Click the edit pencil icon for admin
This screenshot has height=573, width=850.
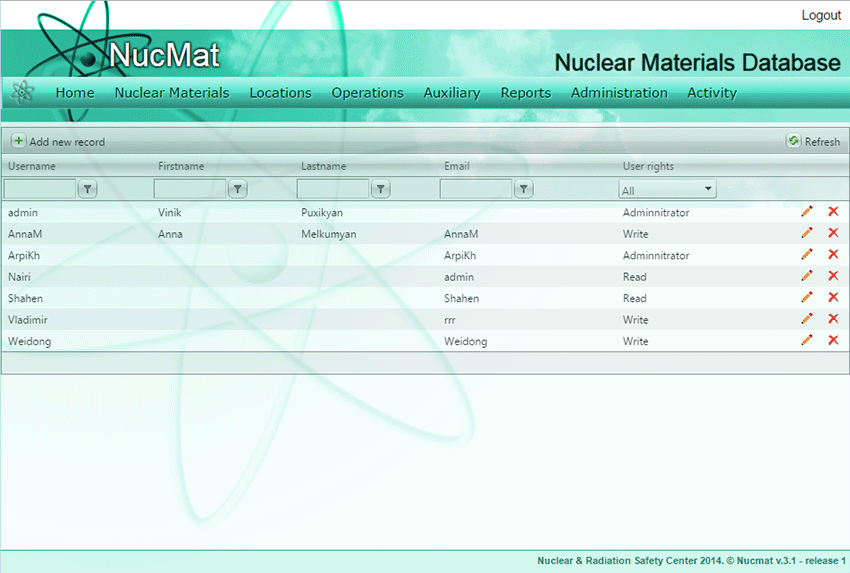click(x=807, y=212)
